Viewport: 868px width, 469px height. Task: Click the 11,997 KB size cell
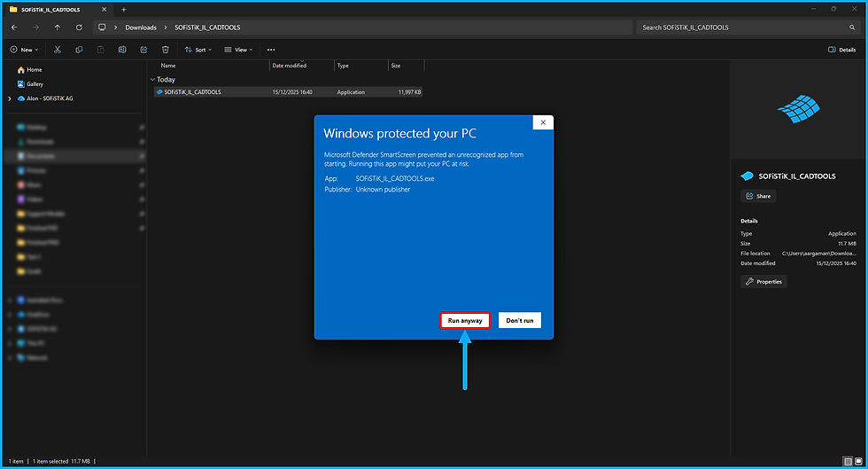coord(409,92)
